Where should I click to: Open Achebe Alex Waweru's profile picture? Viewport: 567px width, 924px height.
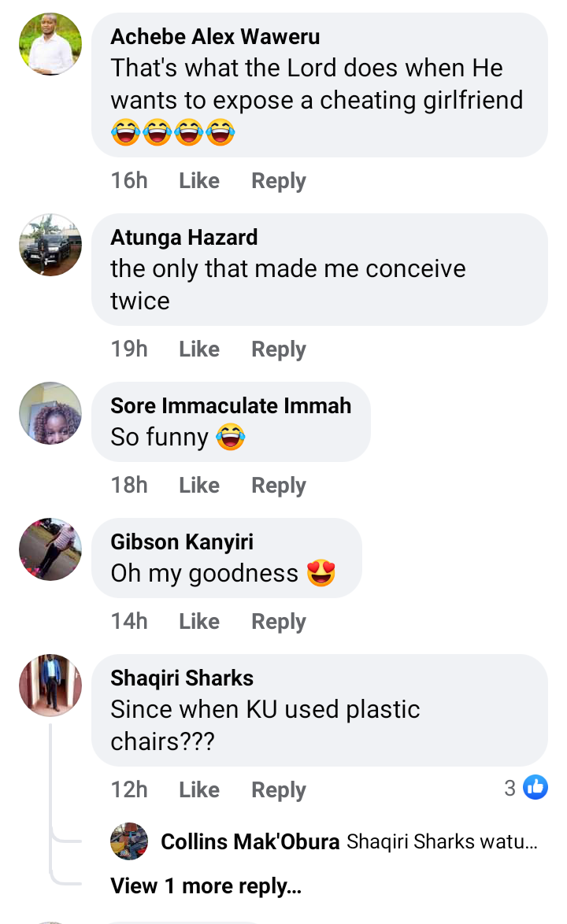click(x=50, y=44)
